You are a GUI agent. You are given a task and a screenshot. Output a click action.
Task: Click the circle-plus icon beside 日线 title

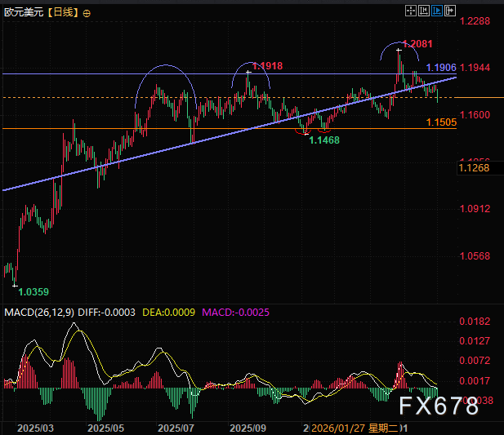[87, 14]
